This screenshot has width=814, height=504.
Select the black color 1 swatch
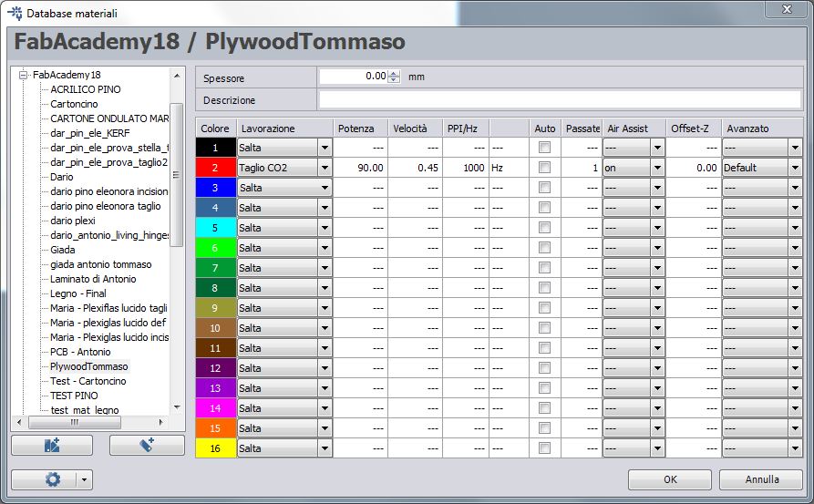pos(215,148)
